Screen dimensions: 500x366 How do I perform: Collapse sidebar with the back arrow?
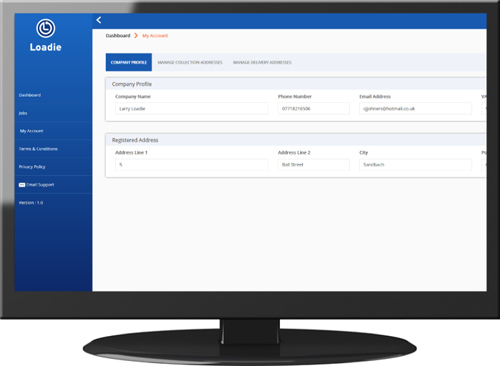click(x=99, y=20)
